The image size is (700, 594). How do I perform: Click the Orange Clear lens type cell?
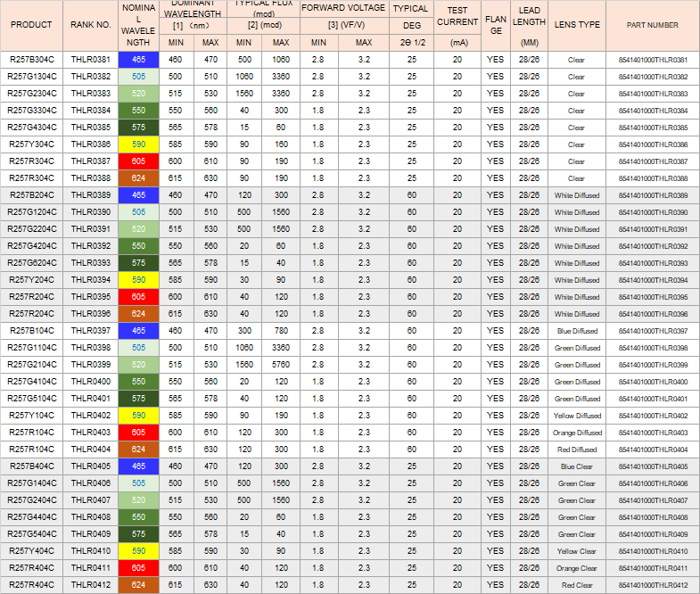click(x=577, y=568)
